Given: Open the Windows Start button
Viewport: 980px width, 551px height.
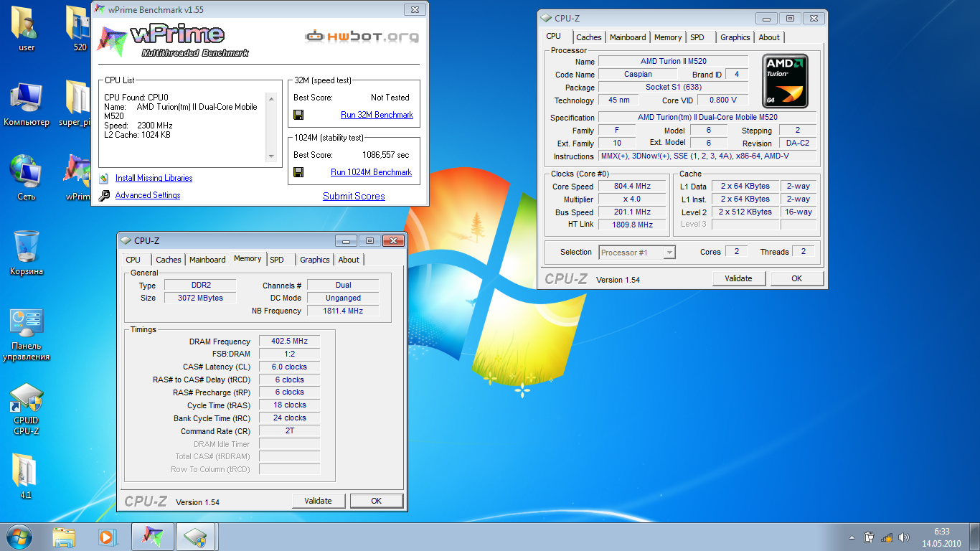Looking at the screenshot, I should coord(19,537).
